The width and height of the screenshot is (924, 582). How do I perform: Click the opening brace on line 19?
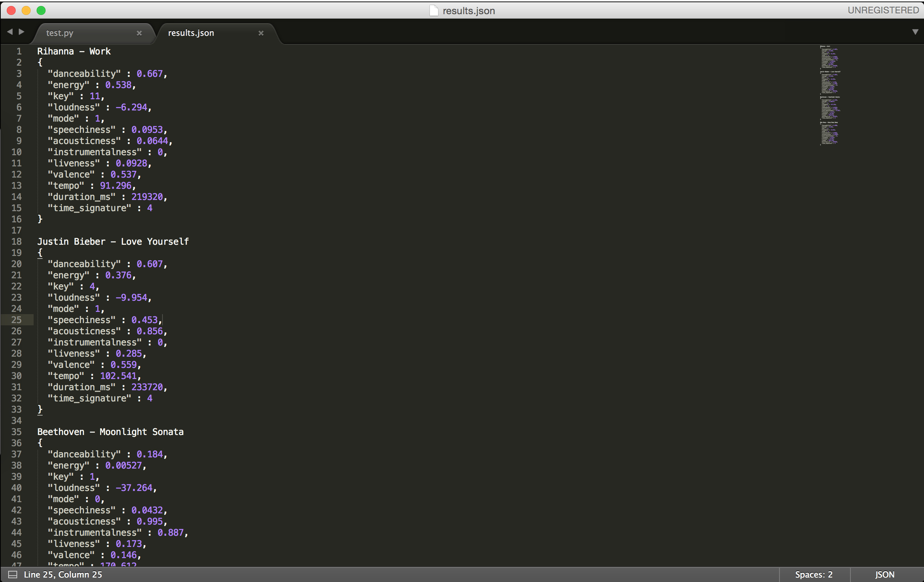pyautogui.click(x=40, y=253)
